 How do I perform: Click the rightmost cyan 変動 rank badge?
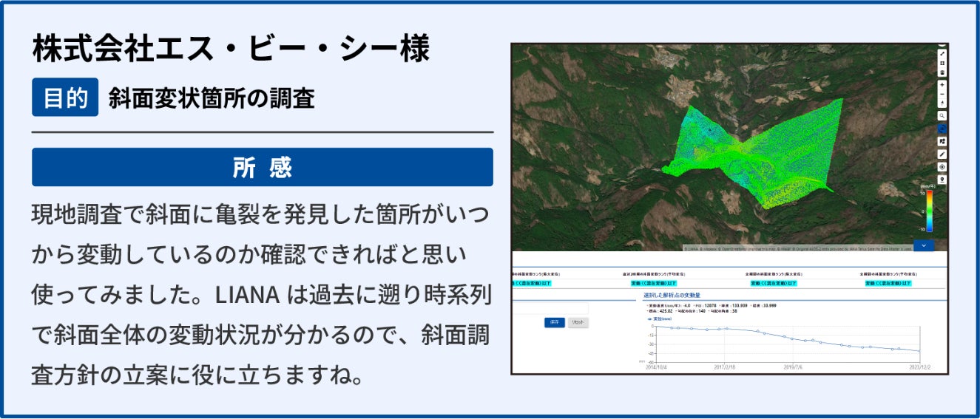888,283
